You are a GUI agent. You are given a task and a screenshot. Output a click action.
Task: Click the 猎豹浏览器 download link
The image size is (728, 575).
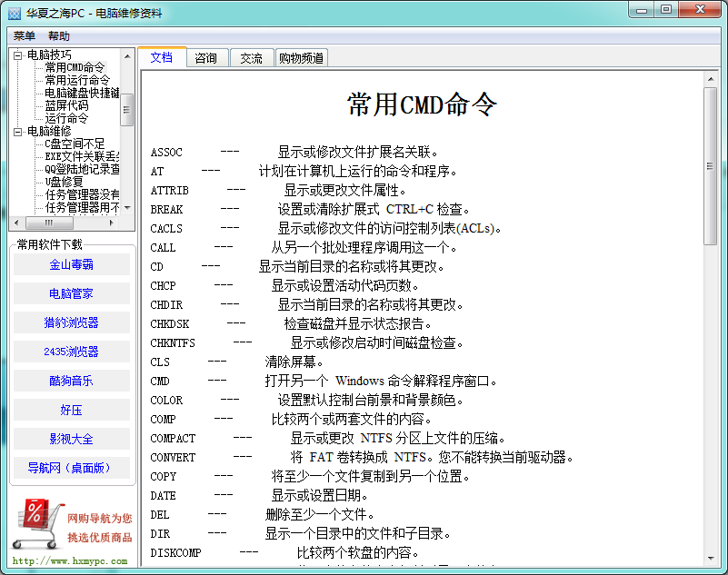72,322
